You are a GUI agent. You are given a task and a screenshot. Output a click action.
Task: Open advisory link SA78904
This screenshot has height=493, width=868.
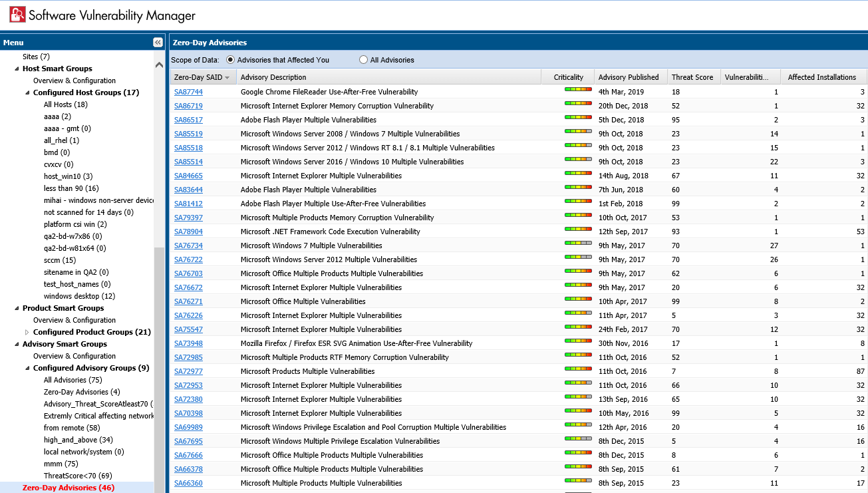tap(188, 232)
